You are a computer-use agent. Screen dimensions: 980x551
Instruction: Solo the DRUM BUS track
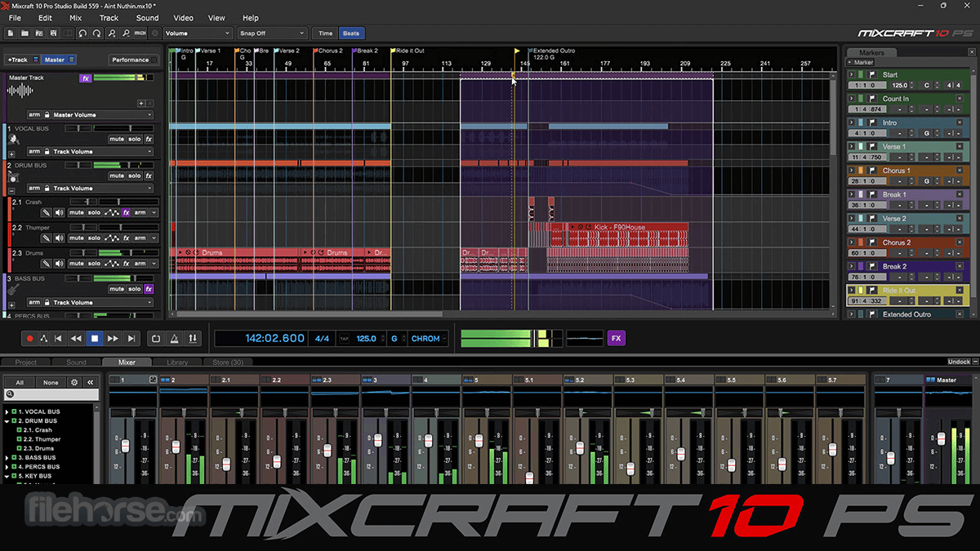pyautogui.click(x=135, y=176)
